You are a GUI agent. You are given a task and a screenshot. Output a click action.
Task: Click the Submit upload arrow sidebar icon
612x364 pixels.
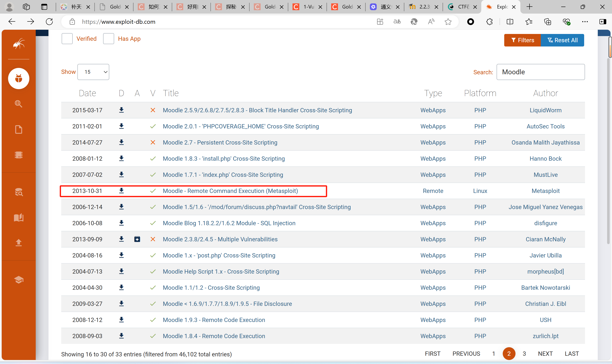[19, 242]
